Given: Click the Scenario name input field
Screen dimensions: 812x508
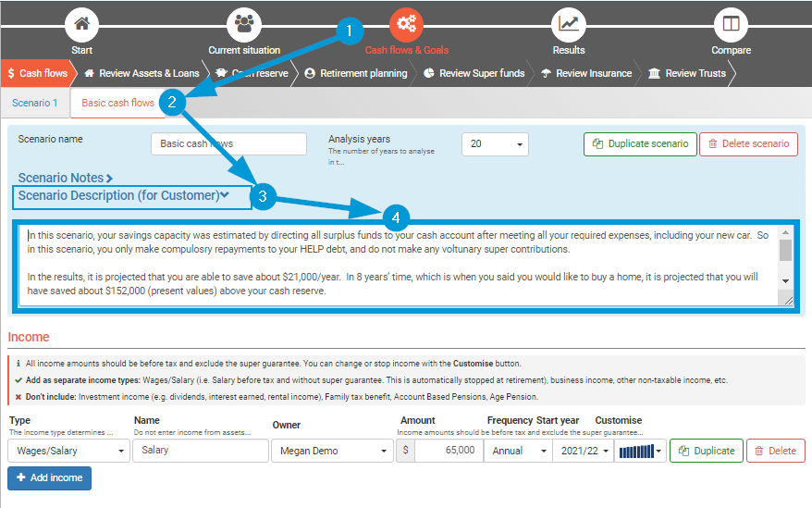Looking at the screenshot, I should [228, 144].
